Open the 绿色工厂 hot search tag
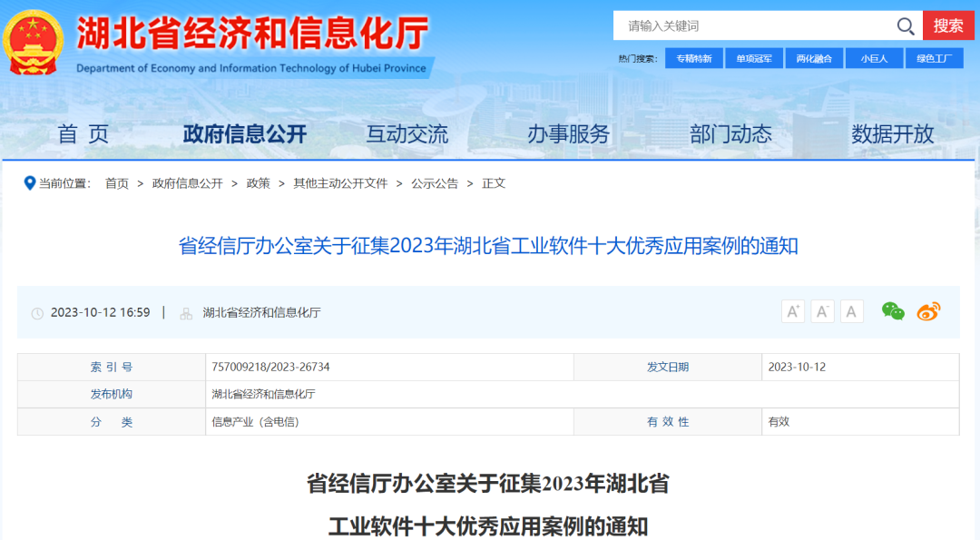Image resolution: width=980 pixels, height=540 pixels. [x=935, y=57]
